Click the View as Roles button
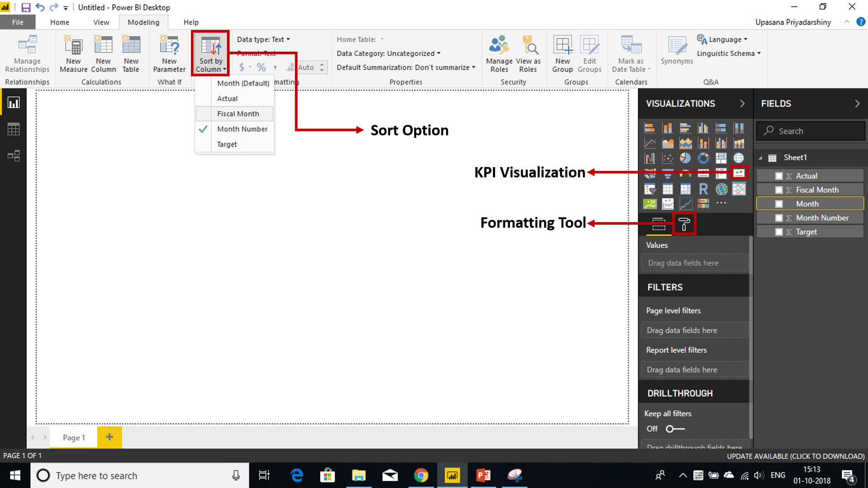Screen dimensions: 868x488 (528, 53)
